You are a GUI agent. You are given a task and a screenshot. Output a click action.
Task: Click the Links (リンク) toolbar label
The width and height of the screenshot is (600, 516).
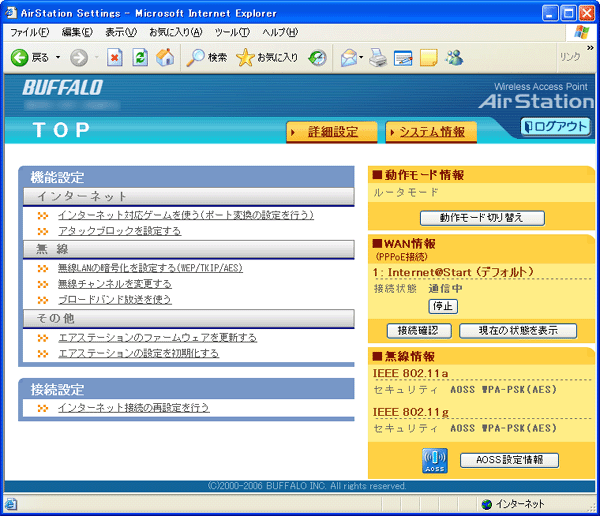tap(570, 57)
